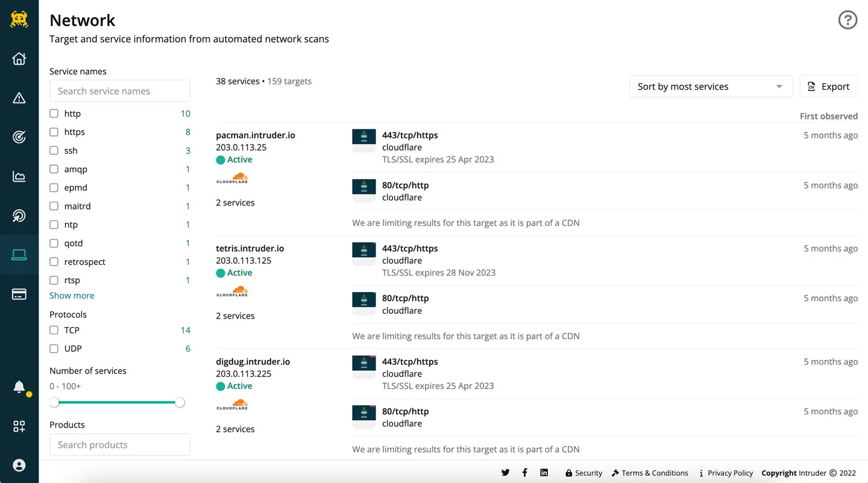Click the help question mark icon
Image resolution: width=868 pixels, height=483 pixels.
pos(848,20)
